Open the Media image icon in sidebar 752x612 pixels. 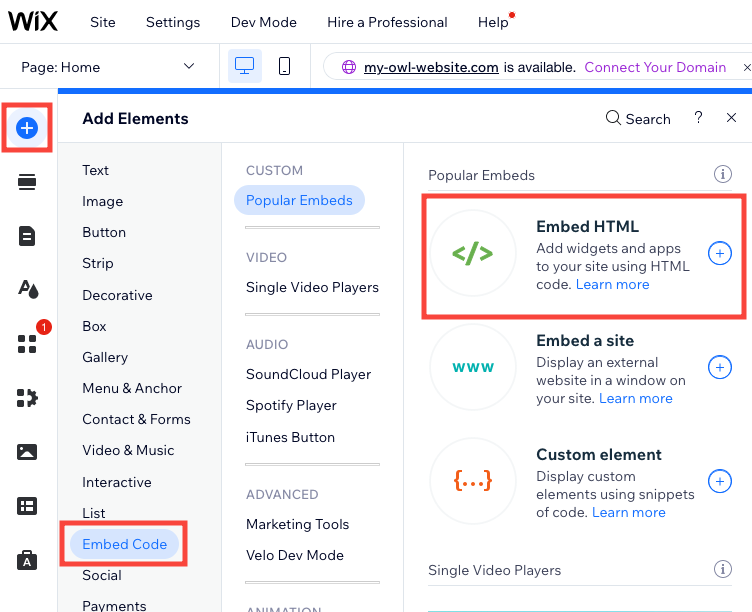point(27,452)
